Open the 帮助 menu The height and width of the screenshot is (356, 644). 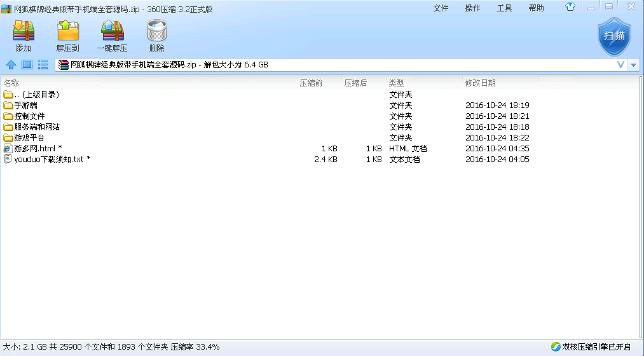tap(536, 8)
